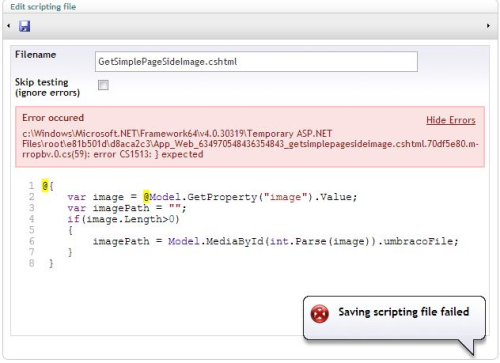Click the opening brace on line 5
This screenshot has height=363, width=500.
click(x=70, y=230)
